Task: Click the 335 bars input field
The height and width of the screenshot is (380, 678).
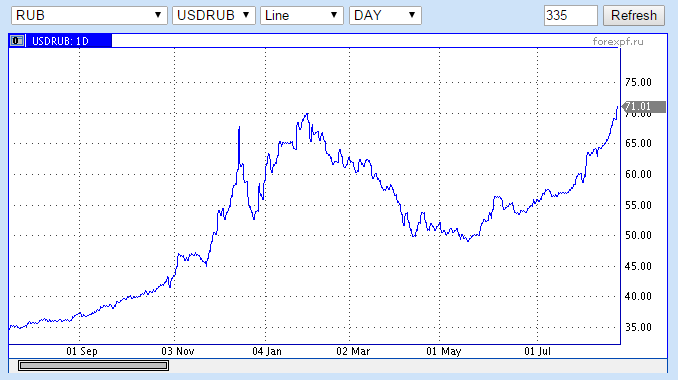Action: coord(571,16)
